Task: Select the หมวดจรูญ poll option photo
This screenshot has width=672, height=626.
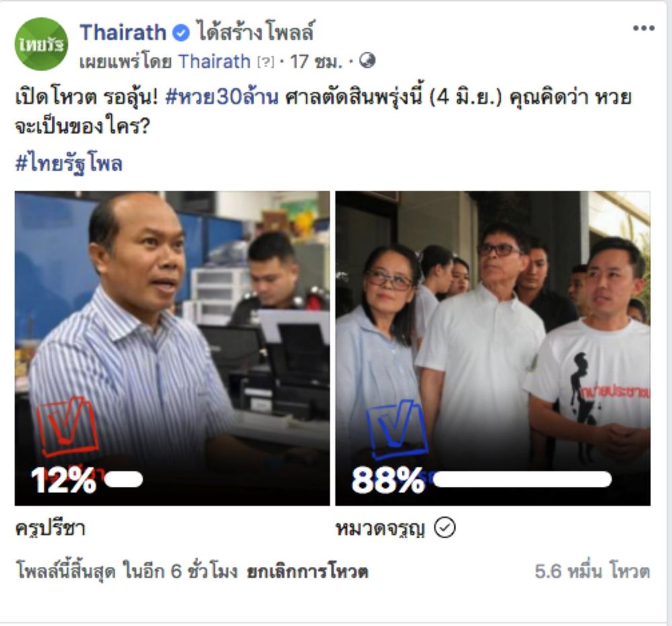Action: [x=493, y=349]
